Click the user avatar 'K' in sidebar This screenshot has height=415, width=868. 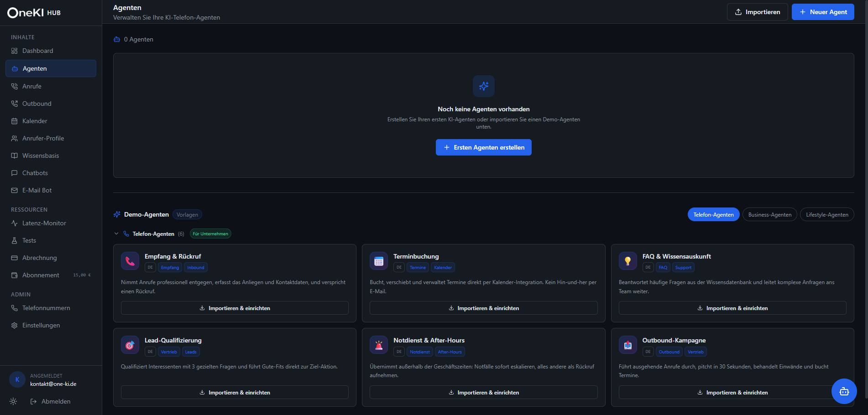click(17, 379)
